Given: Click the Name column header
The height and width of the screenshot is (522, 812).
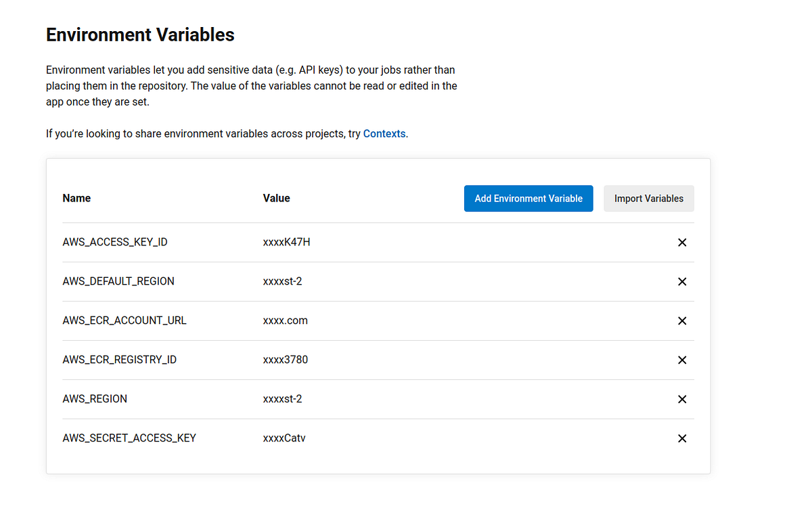Looking at the screenshot, I should 76,198.
